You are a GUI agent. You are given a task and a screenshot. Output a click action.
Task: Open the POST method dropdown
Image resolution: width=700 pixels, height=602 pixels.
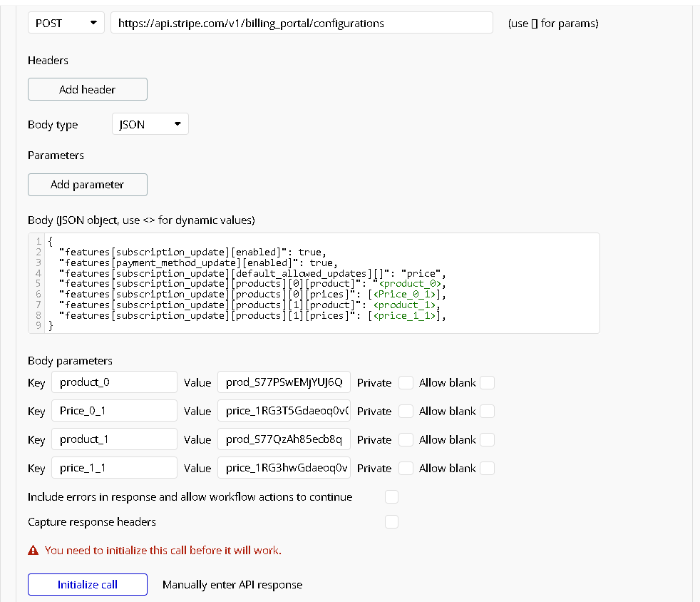point(66,23)
